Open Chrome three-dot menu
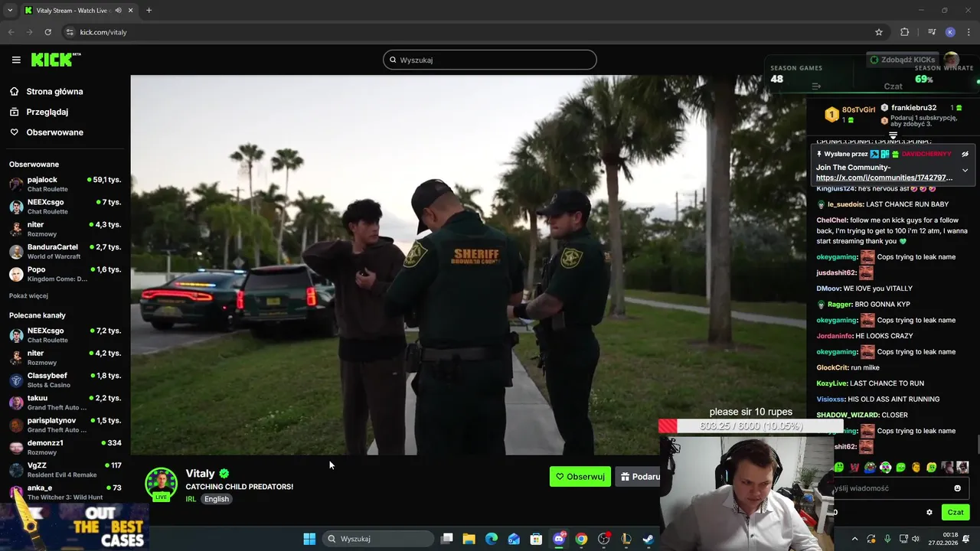The image size is (980, 551). coord(969,32)
